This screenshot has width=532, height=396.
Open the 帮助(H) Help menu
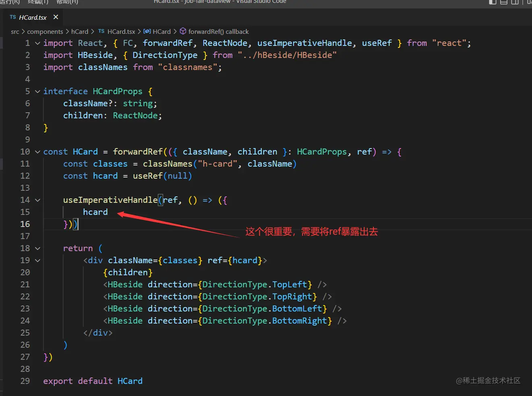pos(67,2)
